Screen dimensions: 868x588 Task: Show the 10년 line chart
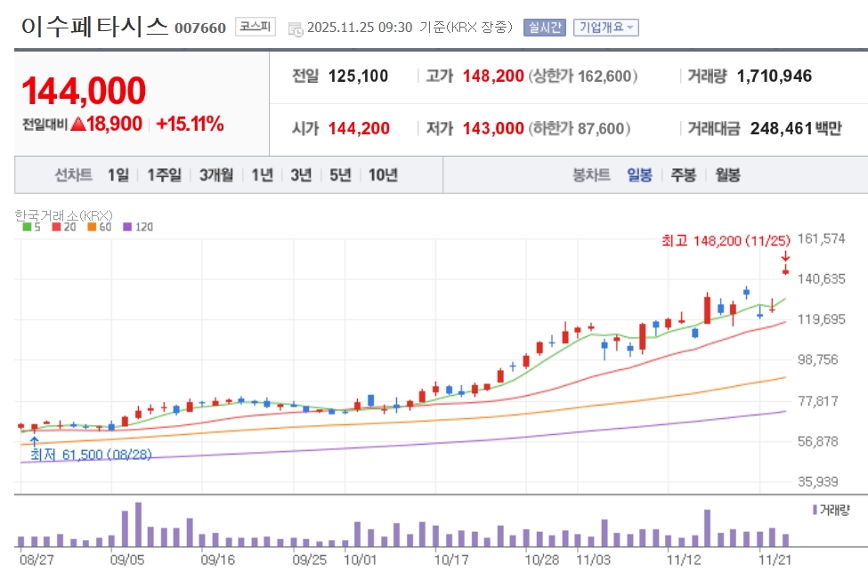click(383, 174)
